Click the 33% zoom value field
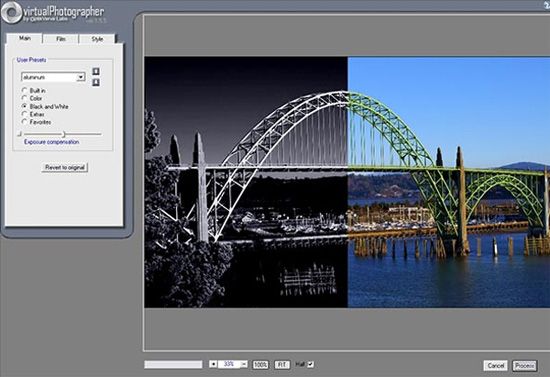 pos(229,364)
